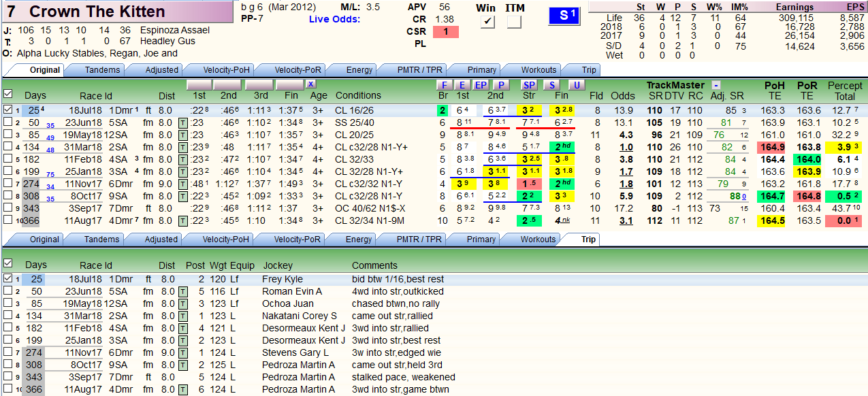Select the EP pace filter button

click(x=481, y=85)
